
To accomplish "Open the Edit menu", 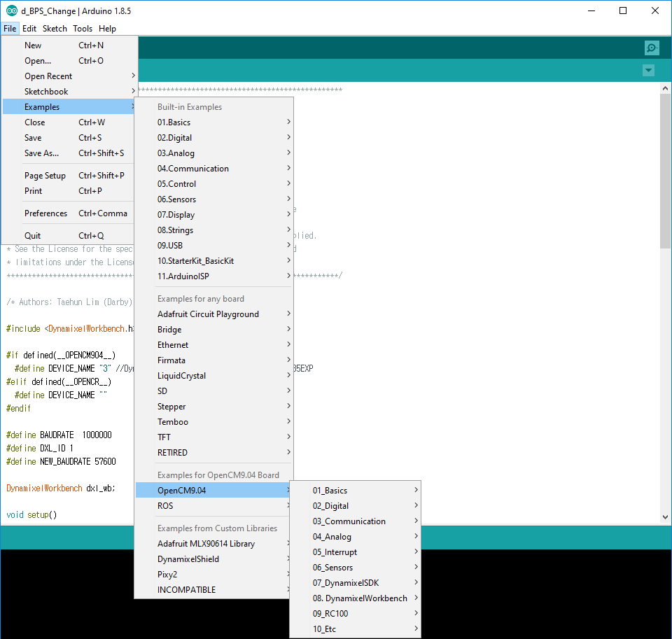I will click(x=29, y=28).
